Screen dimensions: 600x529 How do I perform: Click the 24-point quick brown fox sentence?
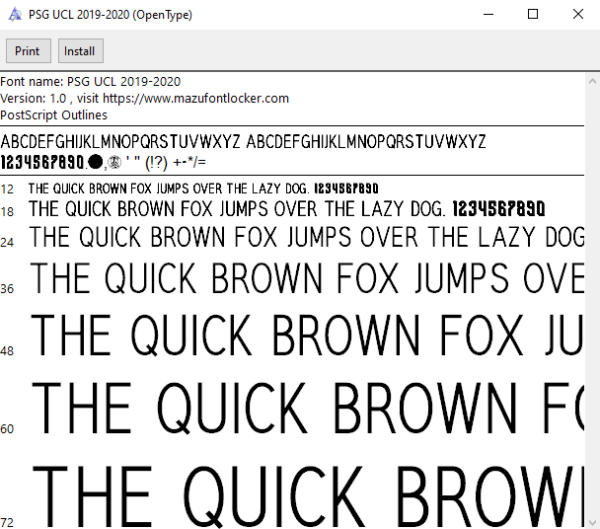pos(307,237)
